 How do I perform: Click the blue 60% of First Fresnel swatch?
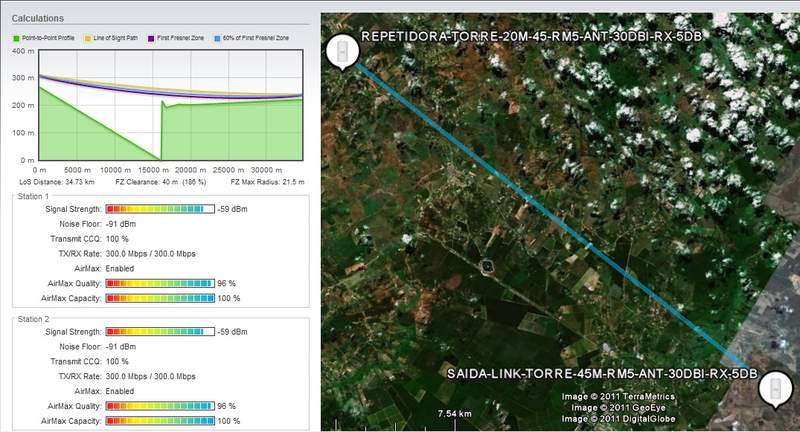click(217, 38)
